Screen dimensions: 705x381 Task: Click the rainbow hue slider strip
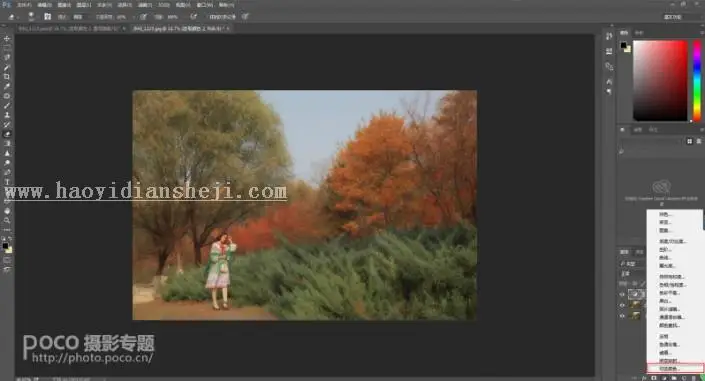697,81
